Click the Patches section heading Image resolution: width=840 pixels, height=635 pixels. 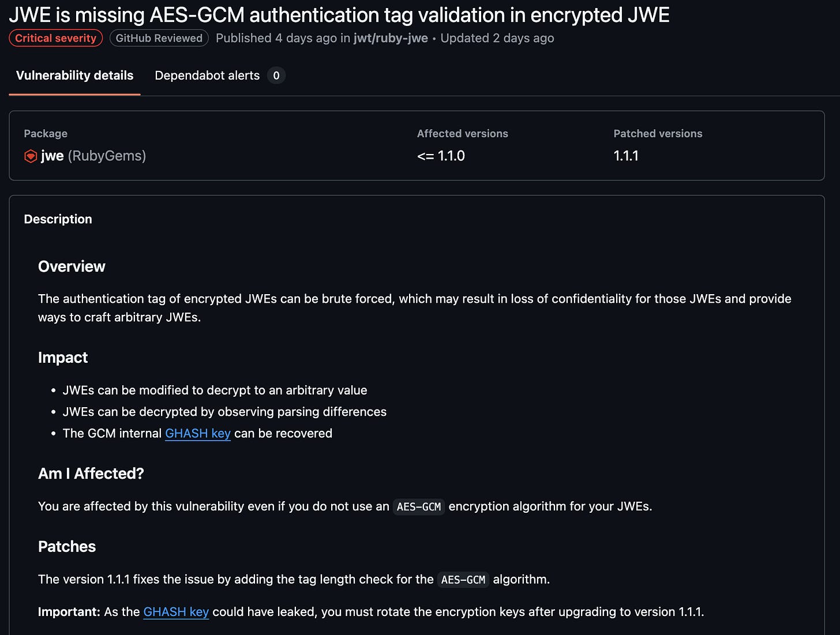[x=67, y=547]
